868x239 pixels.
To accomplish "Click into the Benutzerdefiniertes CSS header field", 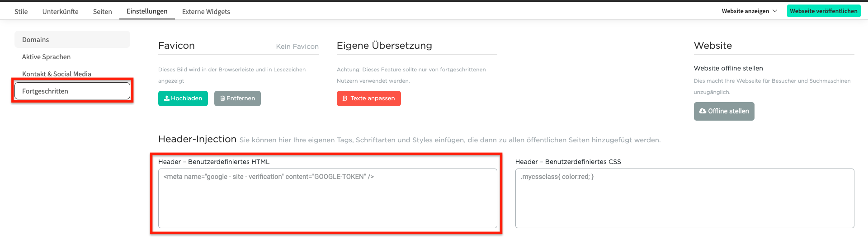I will tap(685, 198).
